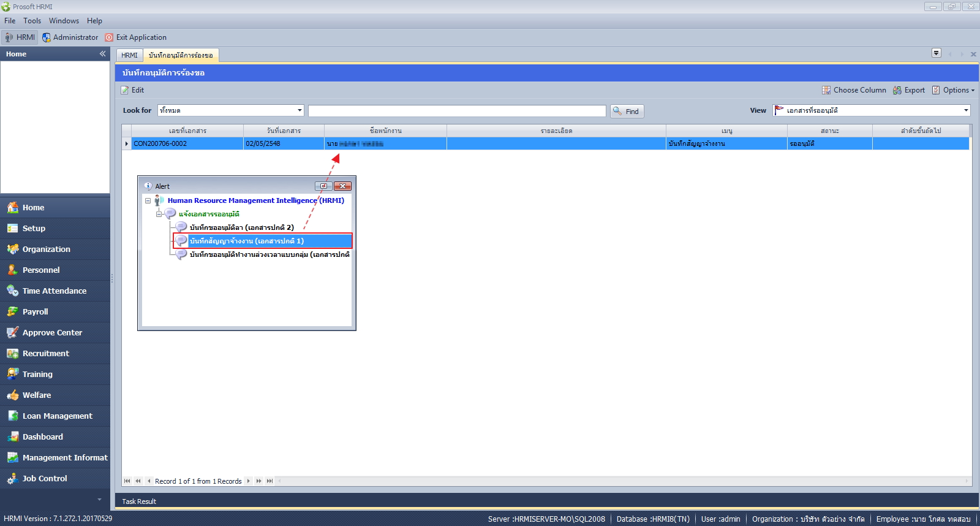Open the Look for dropdown
Image resolution: width=980 pixels, height=526 pixels.
(x=300, y=110)
